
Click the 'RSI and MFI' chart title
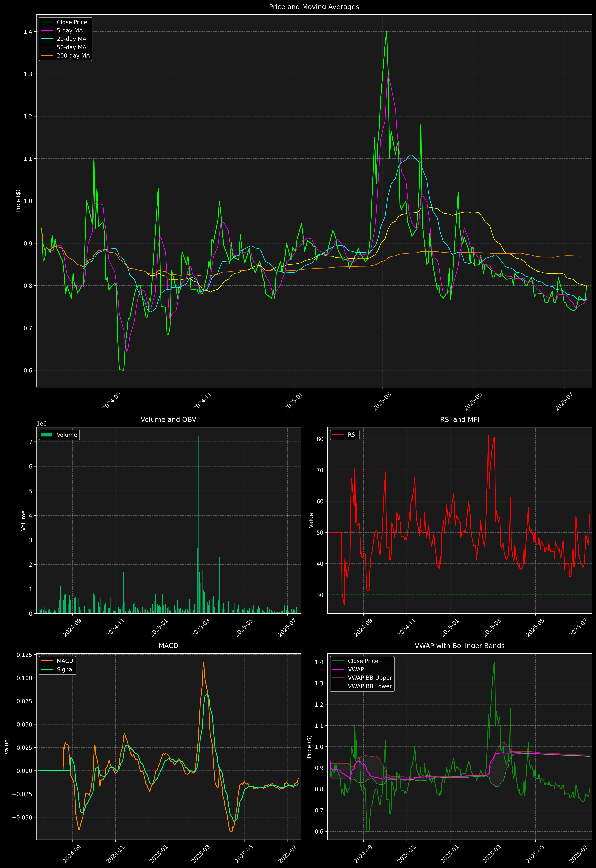point(460,420)
